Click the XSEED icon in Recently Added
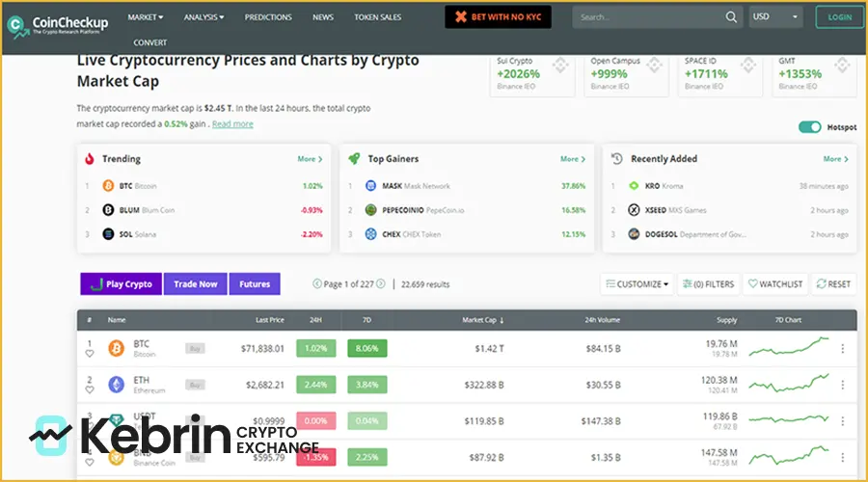The height and width of the screenshot is (482, 868). 634,210
